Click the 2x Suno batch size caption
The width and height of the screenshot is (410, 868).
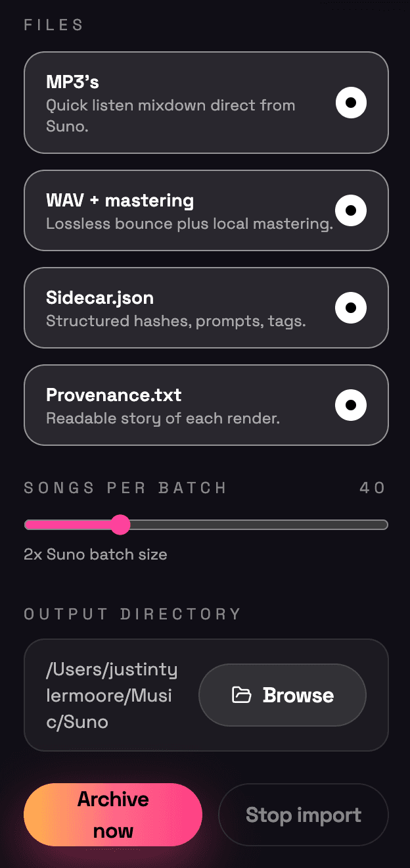tap(96, 554)
